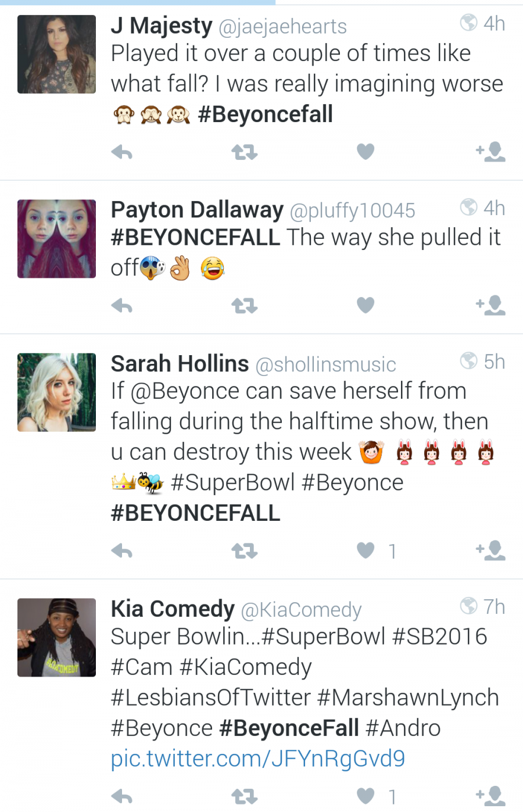This screenshot has height=812, width=523.
Task: Reply to Payton Dallaway's tweet
Action: pos(122,305)
